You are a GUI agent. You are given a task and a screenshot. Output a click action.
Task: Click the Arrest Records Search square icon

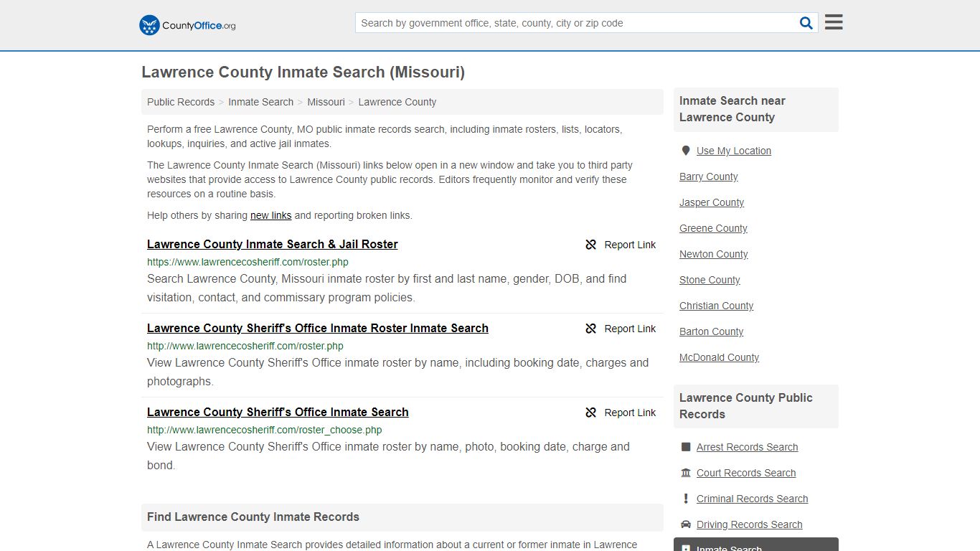[686, 447]
